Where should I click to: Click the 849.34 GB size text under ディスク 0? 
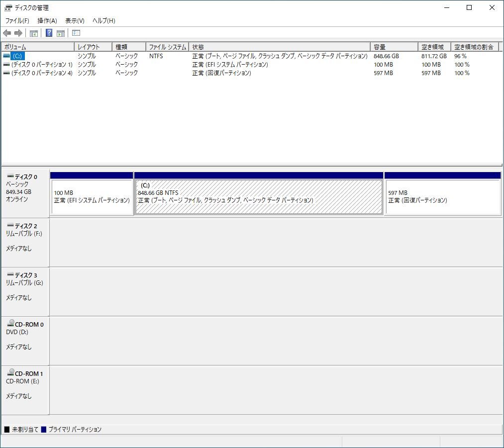point(18,192)
